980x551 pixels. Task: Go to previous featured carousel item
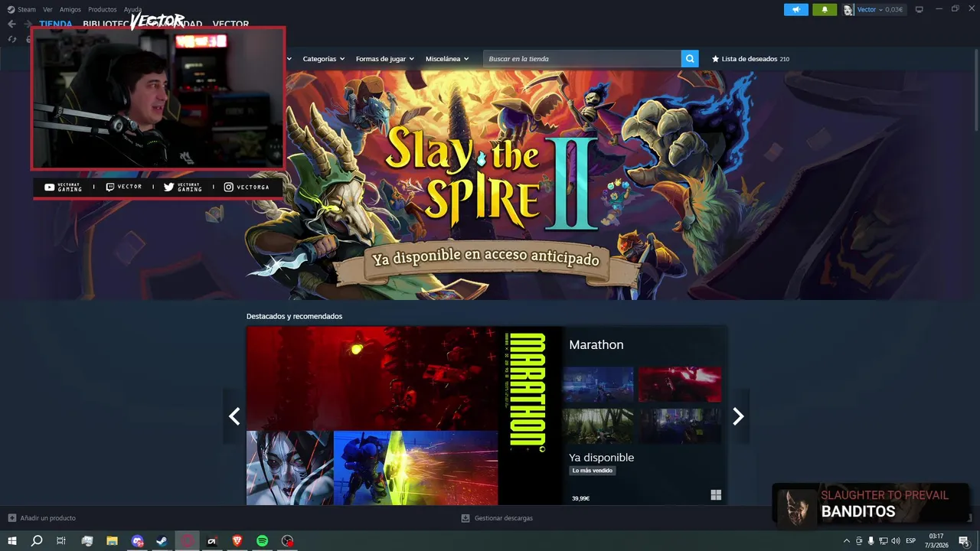[234, 416]
